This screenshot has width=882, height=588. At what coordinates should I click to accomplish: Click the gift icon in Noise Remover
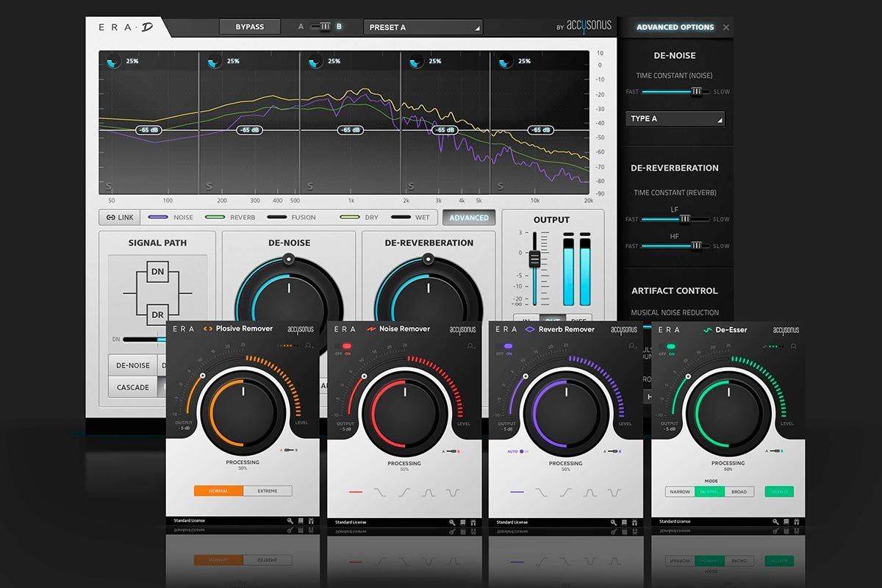(473, 522)
